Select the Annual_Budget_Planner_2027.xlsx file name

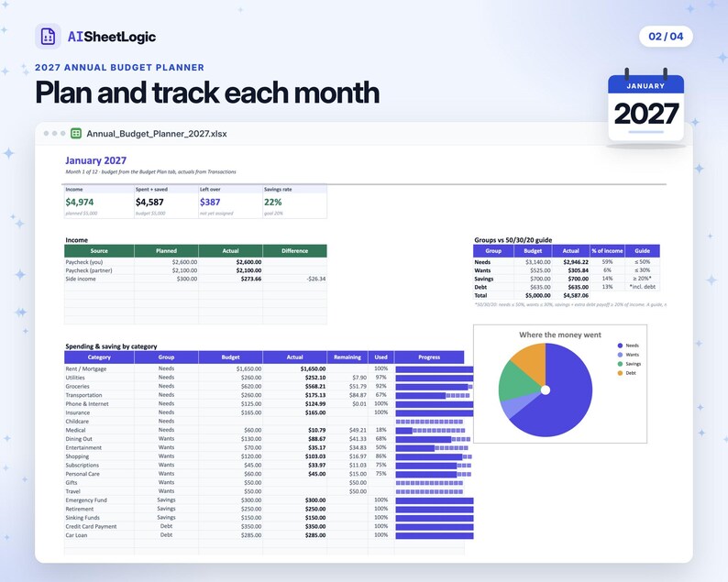pyautogui.click(x=157, y=134)
